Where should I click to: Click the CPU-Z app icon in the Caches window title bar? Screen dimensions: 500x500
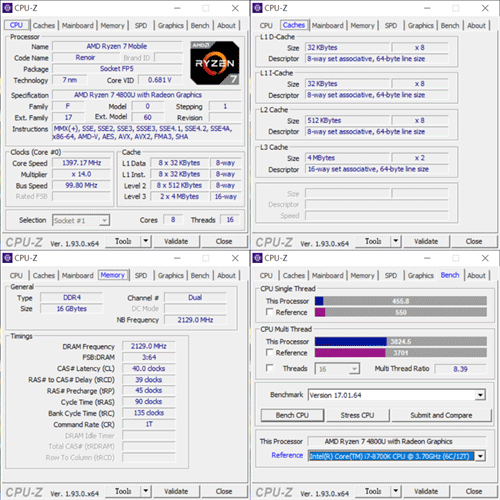(x=257, y=8)
